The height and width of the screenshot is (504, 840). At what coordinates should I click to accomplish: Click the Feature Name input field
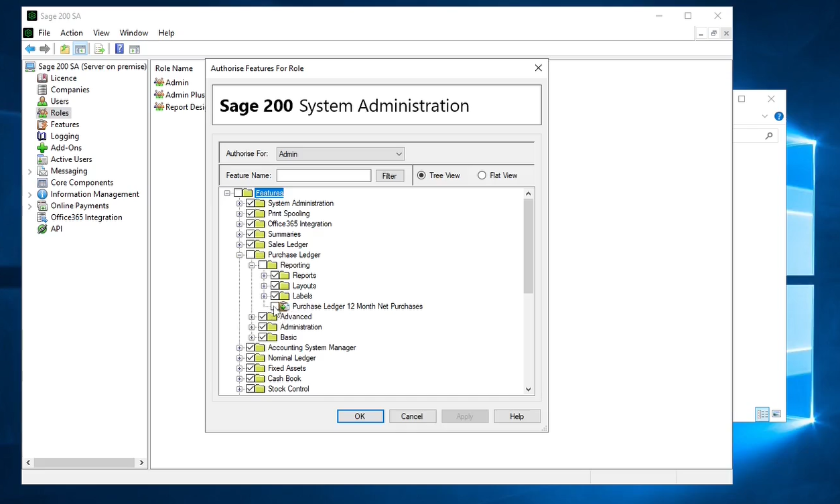(x=324, y=175)
